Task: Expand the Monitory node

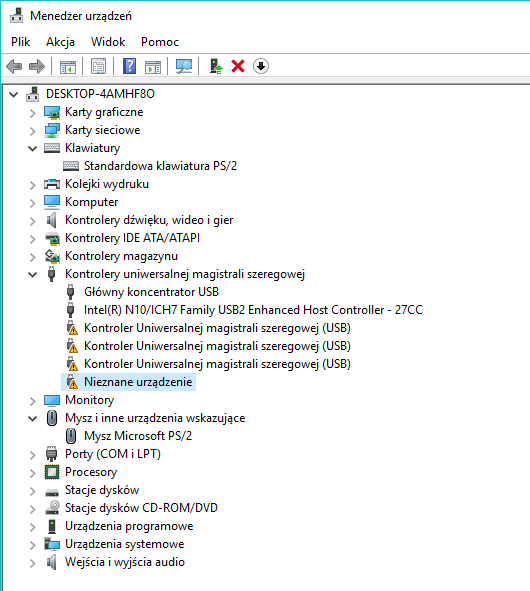Action: 32,401
